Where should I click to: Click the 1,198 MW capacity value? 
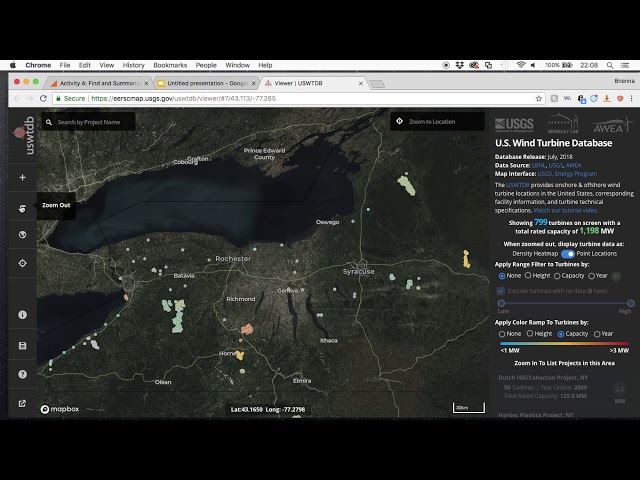(x=589, y=231)
